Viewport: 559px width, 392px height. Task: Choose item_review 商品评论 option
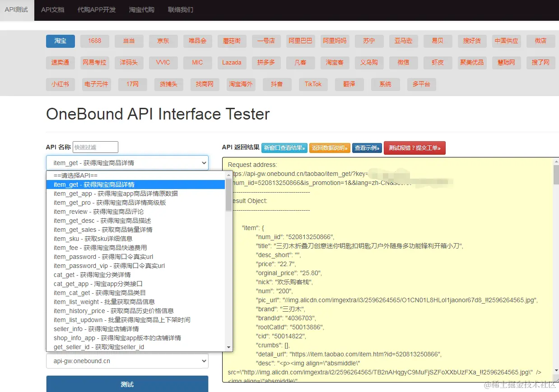[x=136, y=212]
